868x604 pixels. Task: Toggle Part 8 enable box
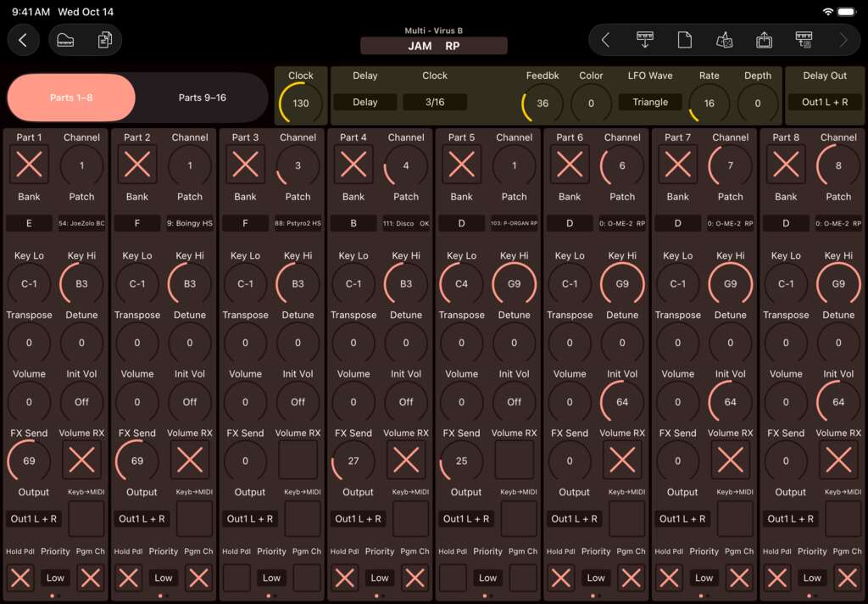(786, 165)
